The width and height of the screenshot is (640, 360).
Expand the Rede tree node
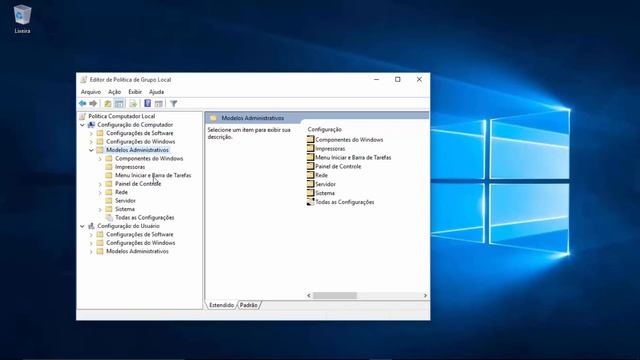(x=100, y=192)
